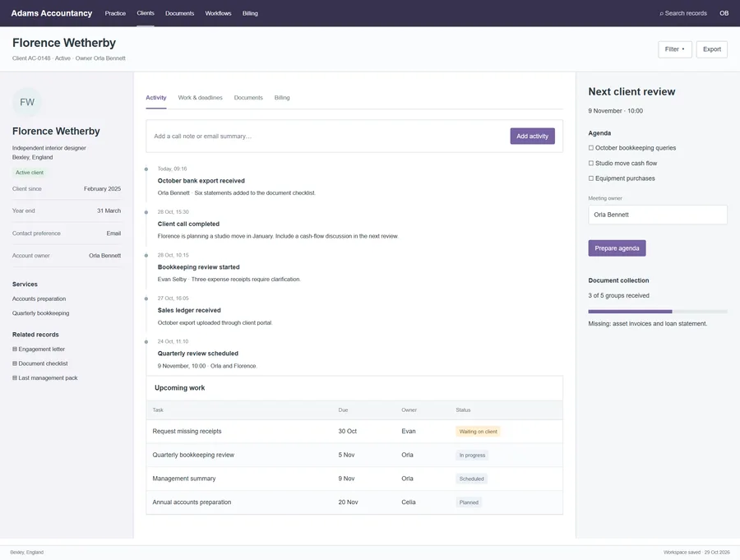The height and width of the screenshot is (560, 740).
Task: Switch to the client Documents tab
Action: (248, 98)
